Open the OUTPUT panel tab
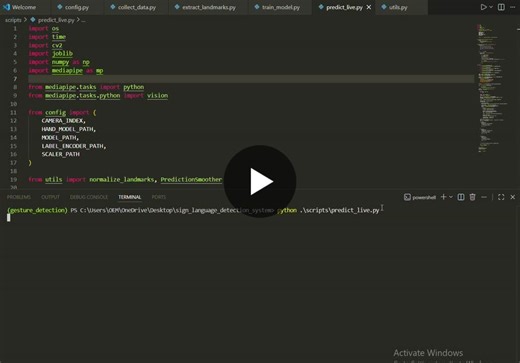Viewport: 520px width, 363px height. (50, 197)
